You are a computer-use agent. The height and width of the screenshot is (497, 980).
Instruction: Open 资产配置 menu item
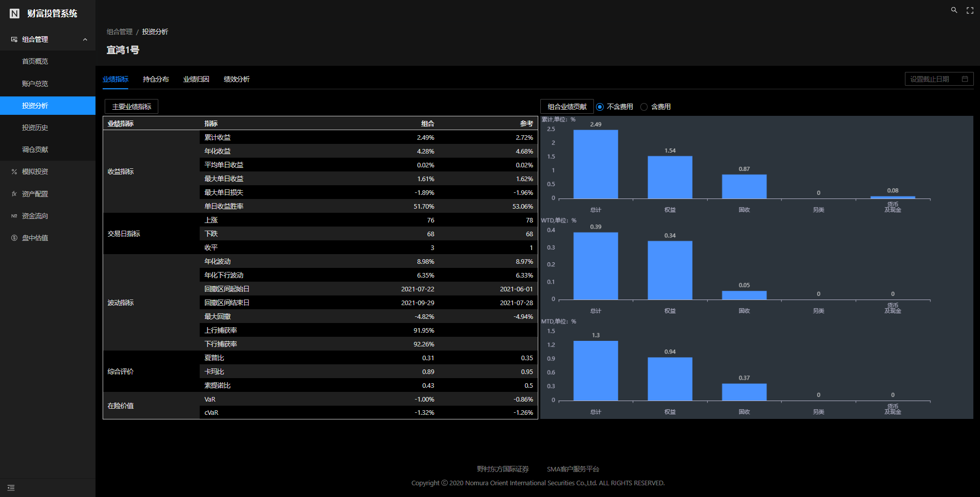pos(47,194)
